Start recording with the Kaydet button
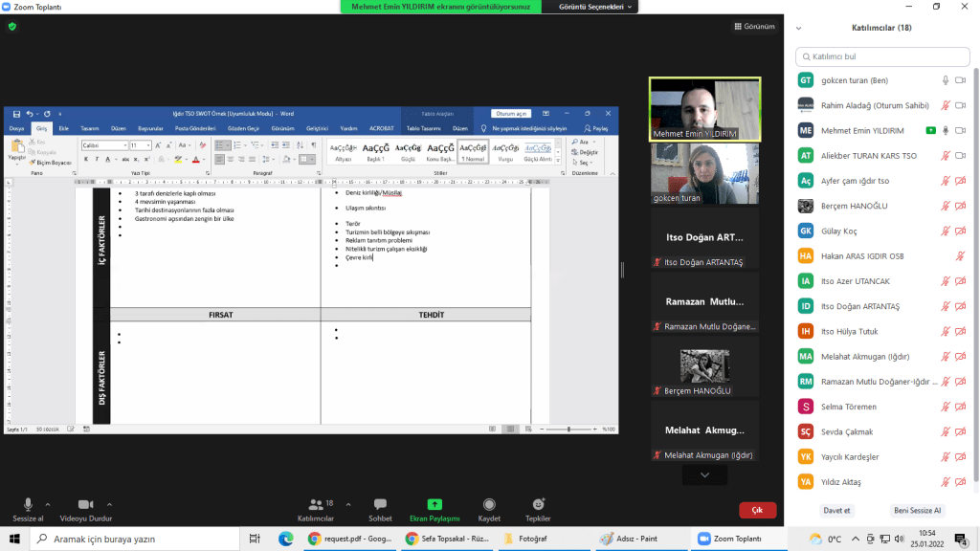Screen dimensions: 980x551 (x=489, y=505)
